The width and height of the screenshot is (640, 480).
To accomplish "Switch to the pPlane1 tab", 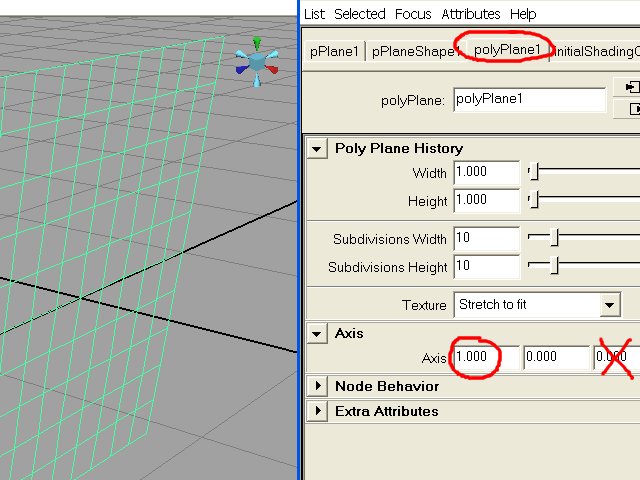I will [334, 51].
